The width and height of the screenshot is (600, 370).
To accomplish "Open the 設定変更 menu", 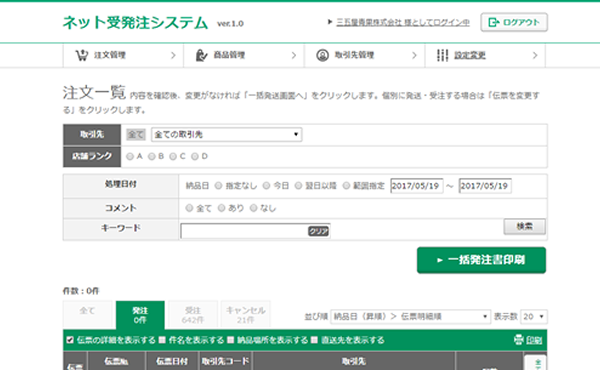I will 485,55.
